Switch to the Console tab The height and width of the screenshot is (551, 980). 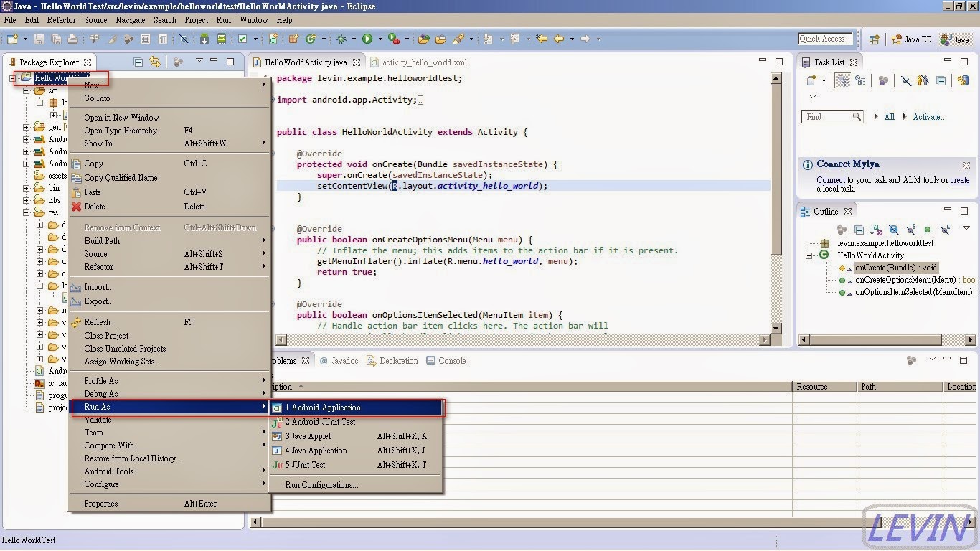446,361
